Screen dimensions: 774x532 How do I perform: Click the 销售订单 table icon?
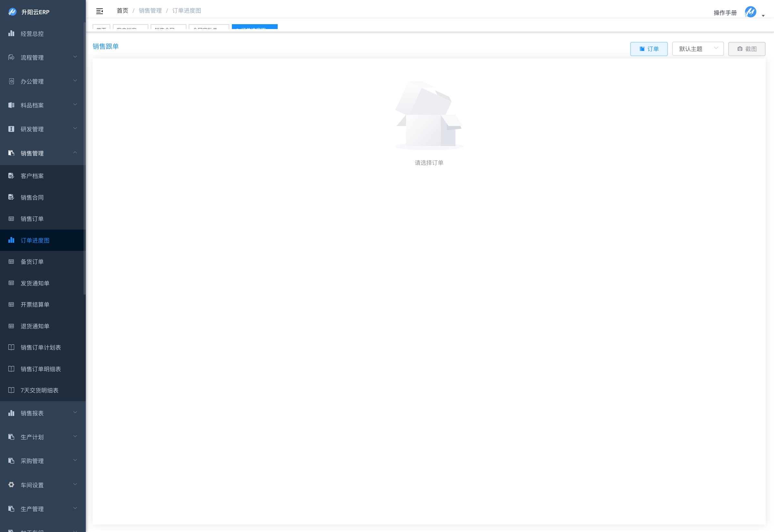(11, 219)
